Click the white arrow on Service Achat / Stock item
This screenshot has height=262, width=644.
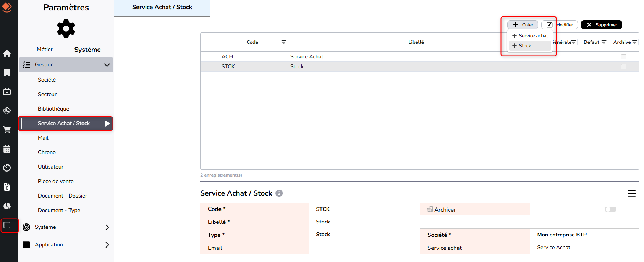click(x=107, y=124)
